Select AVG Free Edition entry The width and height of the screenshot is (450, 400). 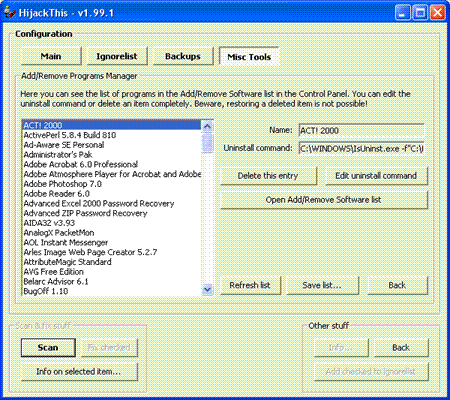click(x=112, y=272)
